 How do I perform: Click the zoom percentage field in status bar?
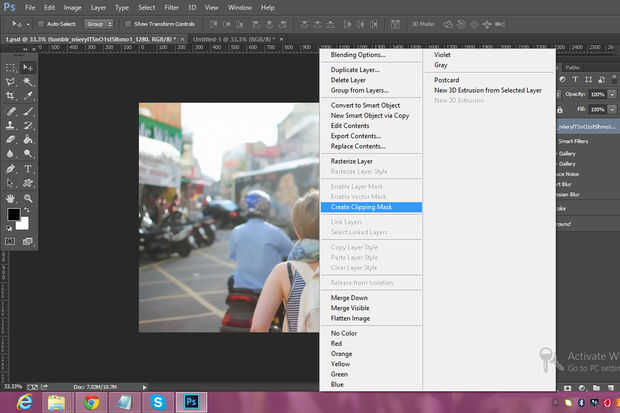pyautogui.click(x=13, y=386)
